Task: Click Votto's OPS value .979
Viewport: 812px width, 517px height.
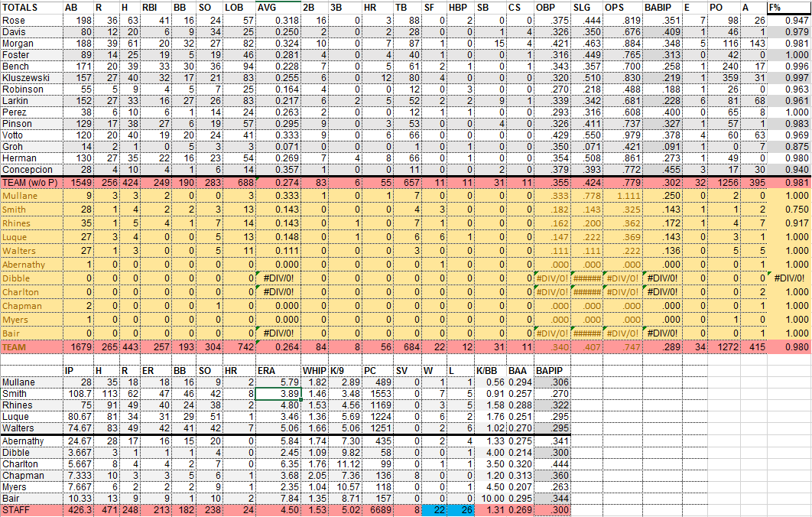Action: click(622, 135)
